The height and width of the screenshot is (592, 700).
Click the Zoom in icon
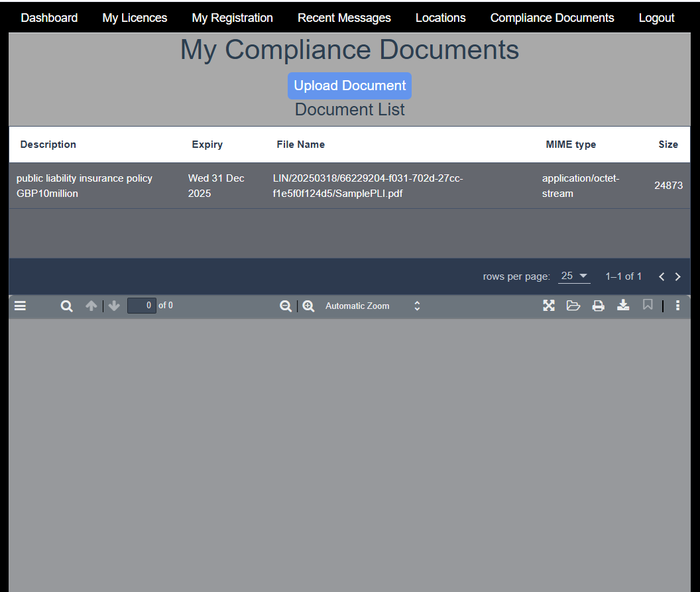tap(308, 306)
